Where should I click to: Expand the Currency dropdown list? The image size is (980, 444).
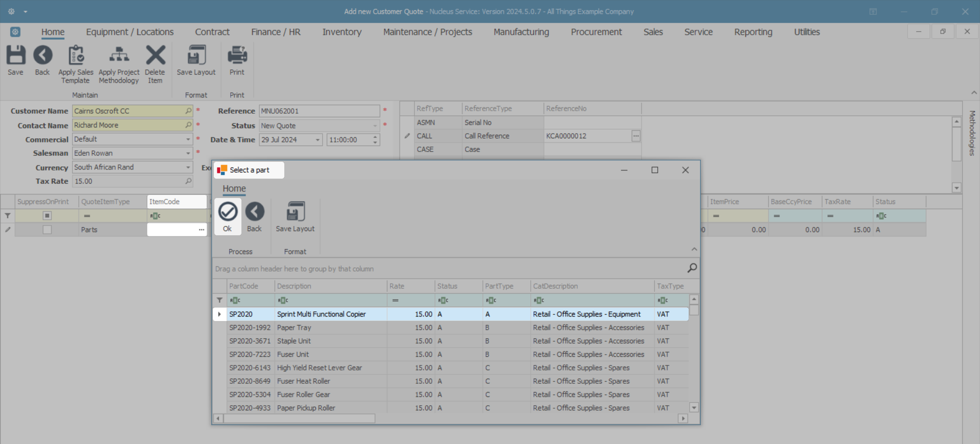[188, 167]
